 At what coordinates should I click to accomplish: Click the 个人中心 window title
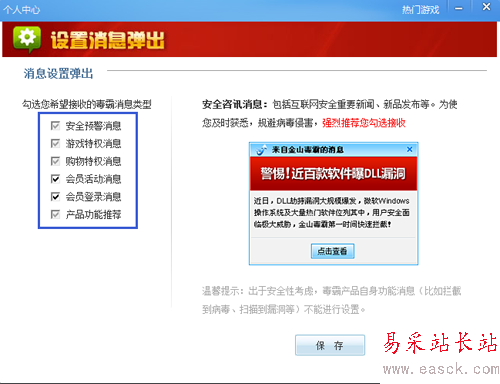(21, 9)
